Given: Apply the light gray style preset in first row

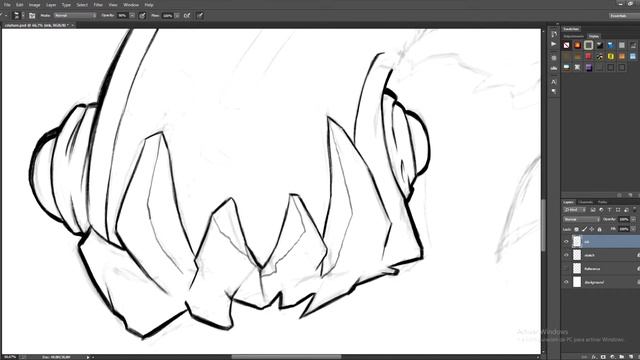Looking at the screenshot, I should click(622, 45).
